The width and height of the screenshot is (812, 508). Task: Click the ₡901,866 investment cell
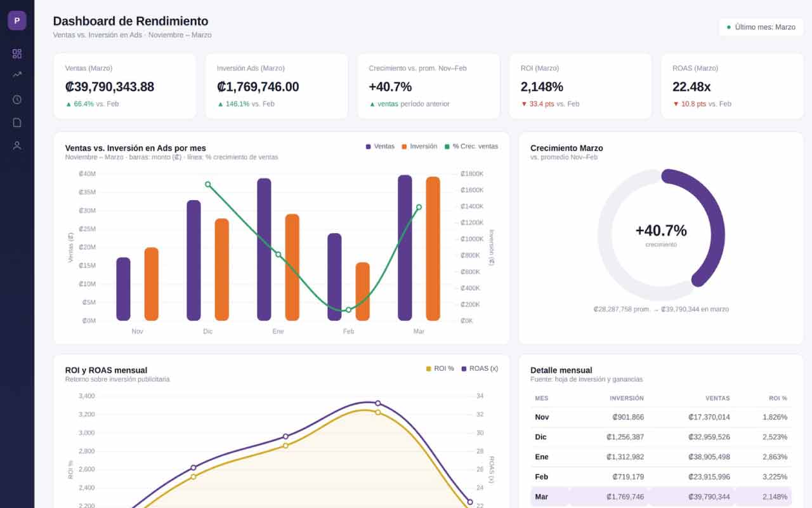628,417
